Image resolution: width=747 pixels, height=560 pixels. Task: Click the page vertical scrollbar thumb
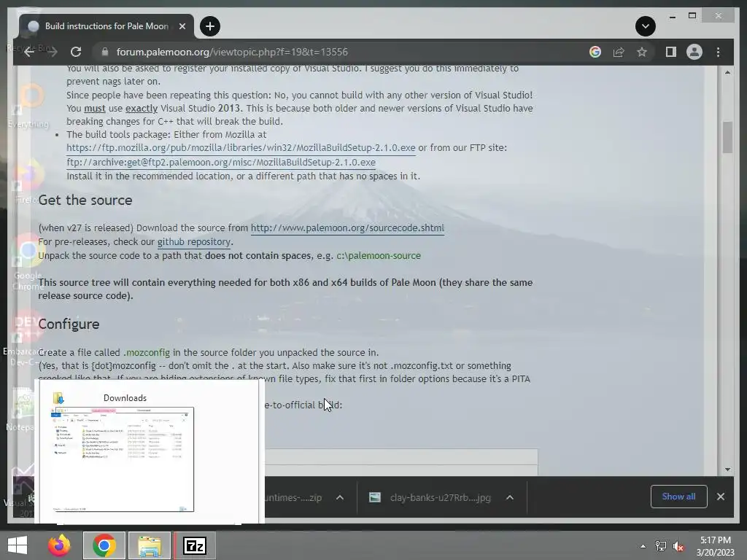coord(727,138)
